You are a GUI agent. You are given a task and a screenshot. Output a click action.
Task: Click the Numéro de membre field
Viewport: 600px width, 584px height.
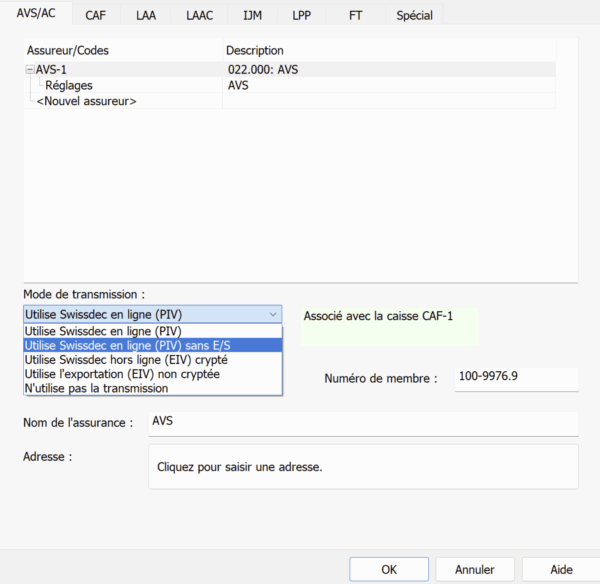pyautogui.click(x=515, y=379)
